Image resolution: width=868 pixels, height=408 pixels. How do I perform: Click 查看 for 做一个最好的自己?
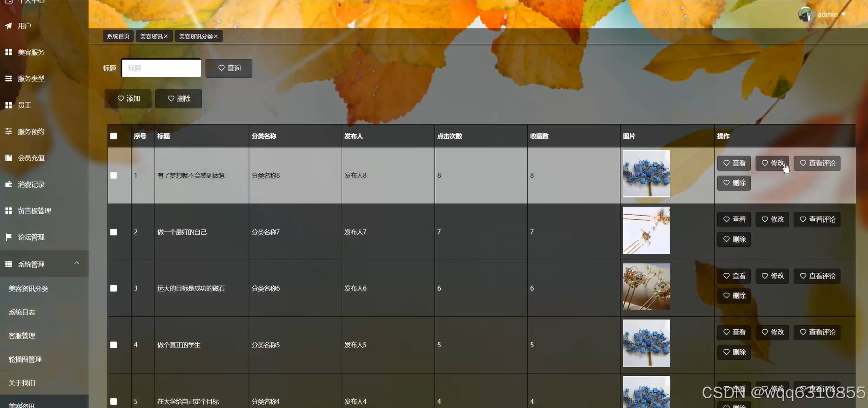point(734,219)
